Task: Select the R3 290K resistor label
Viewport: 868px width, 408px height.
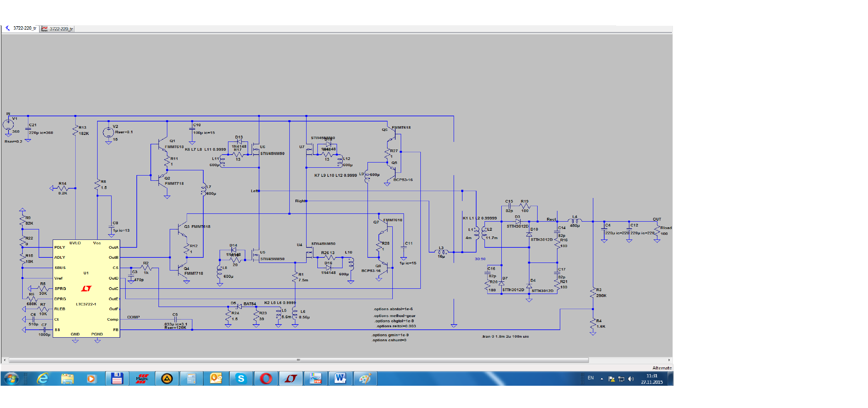Action: click(601, 292)
